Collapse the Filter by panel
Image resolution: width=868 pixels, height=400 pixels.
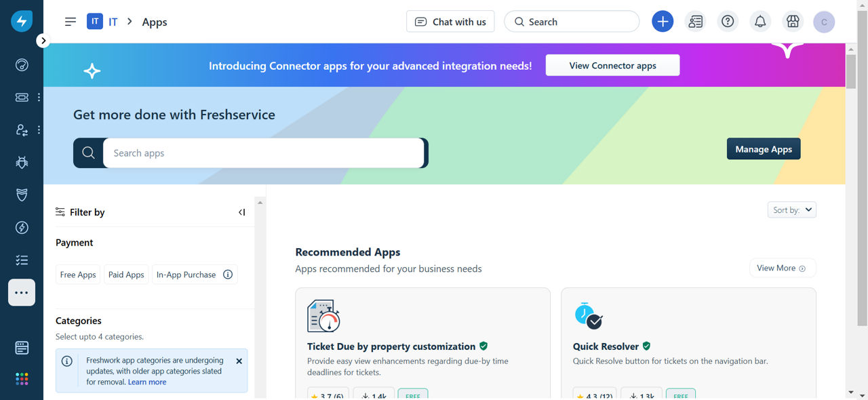point(241,212)
